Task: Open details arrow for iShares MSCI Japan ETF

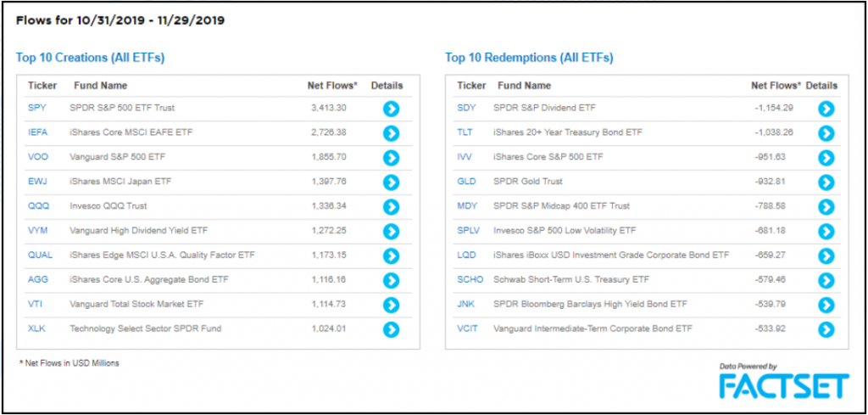Action: (391, 182)
